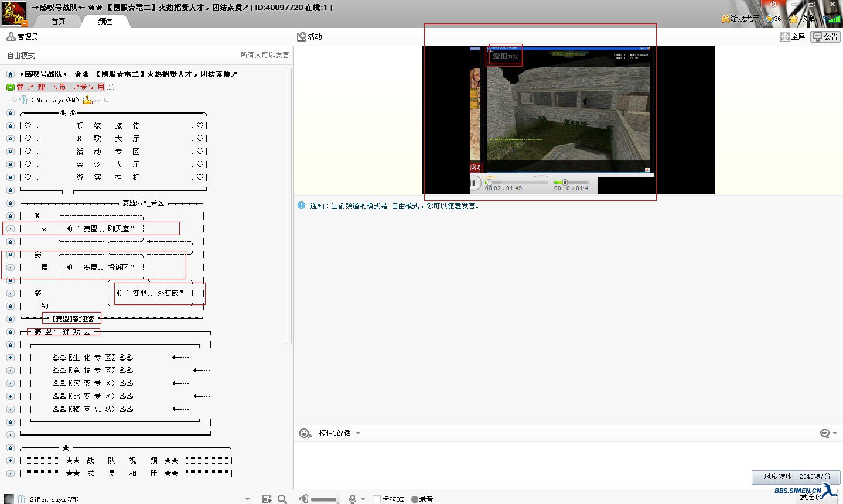Click the lock icon on the 赛盟SiM_专区 row
This screenshot has height=504, width=843.
coord(11,203)
